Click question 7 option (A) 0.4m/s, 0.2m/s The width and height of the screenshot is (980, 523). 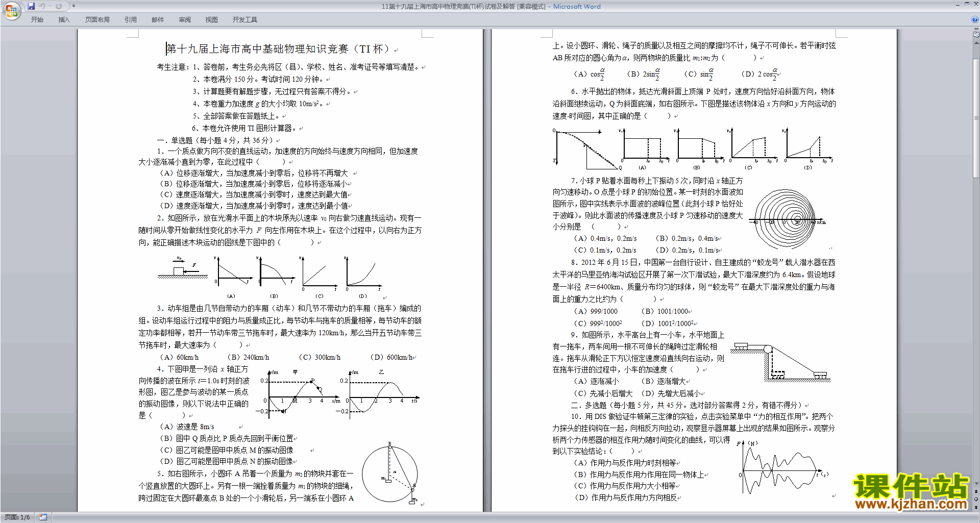605,238
